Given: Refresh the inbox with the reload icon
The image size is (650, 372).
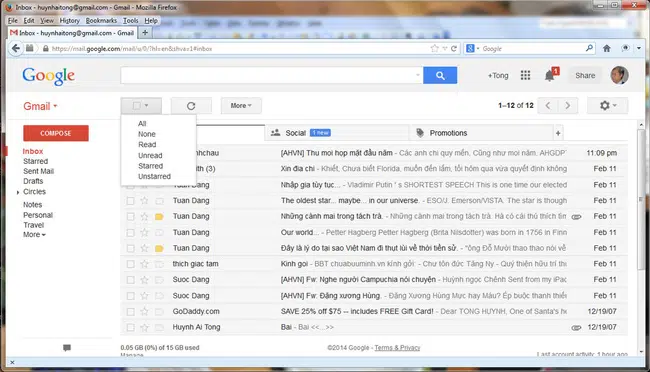Looking at the screenshot, I should click(191, 106).
